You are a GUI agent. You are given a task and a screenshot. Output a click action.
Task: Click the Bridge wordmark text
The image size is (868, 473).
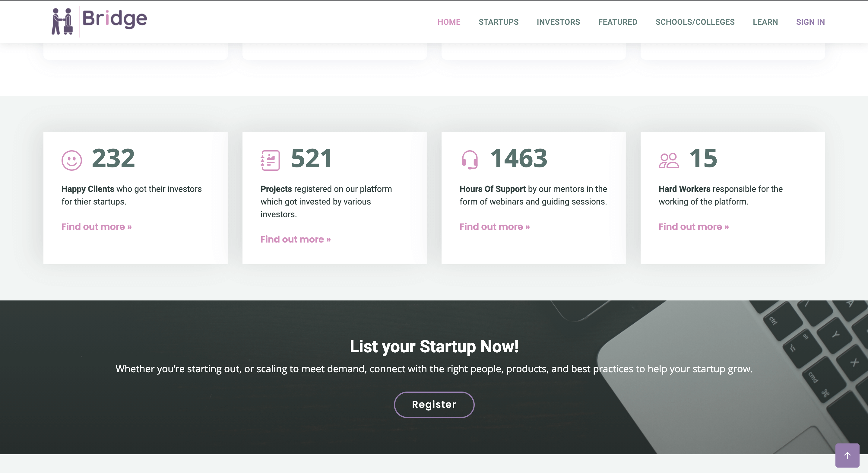[115, 19]
